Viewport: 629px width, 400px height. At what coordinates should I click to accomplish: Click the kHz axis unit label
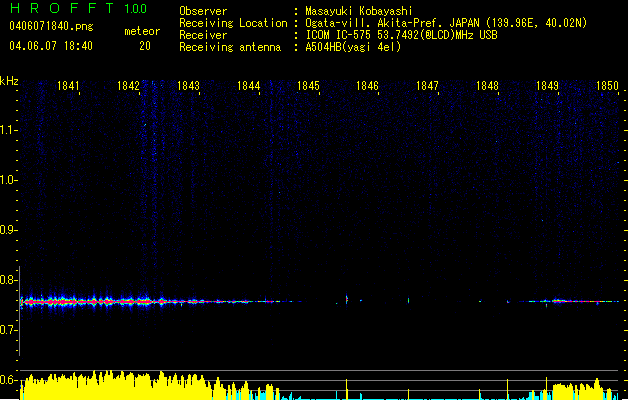pyautogui.click(x=9, y=81)
